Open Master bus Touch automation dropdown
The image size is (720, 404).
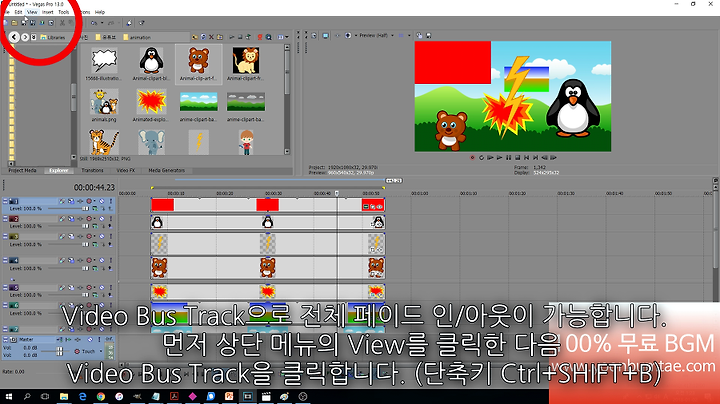tap(101, 351)
